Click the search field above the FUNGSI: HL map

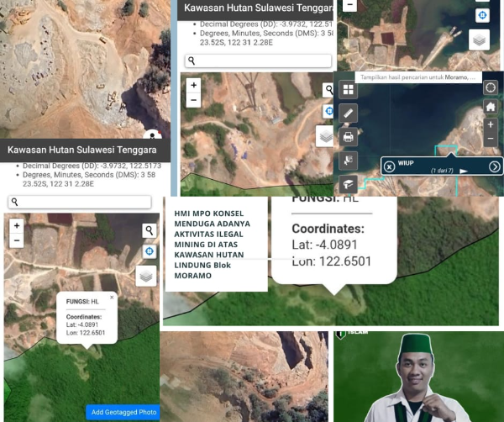point(84,203)
